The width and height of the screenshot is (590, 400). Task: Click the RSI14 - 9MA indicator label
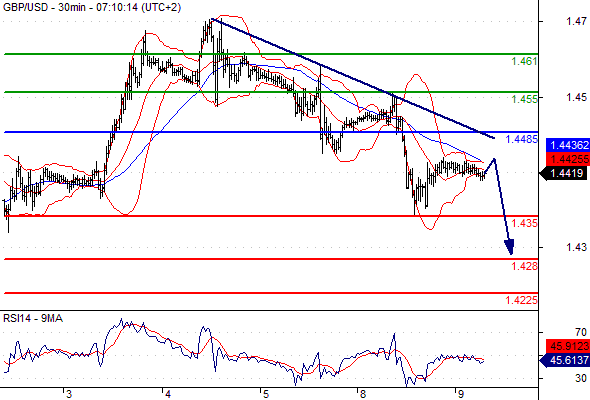click(33, 318)
